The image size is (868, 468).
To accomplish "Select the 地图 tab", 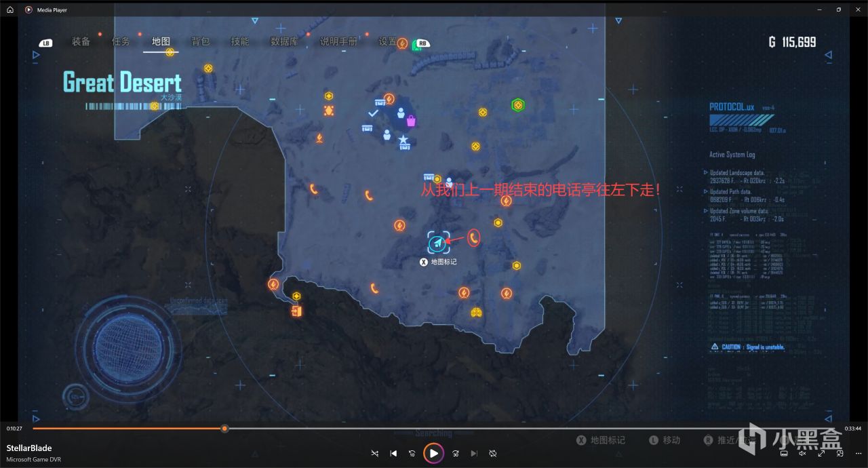I will [x=161, y=41].
